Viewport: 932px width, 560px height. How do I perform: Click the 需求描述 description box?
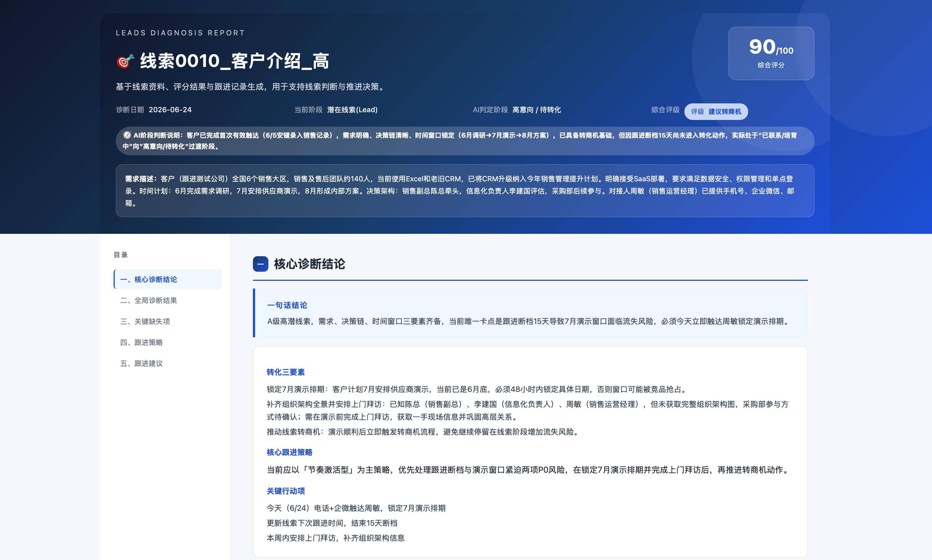(x=465, y=190)
